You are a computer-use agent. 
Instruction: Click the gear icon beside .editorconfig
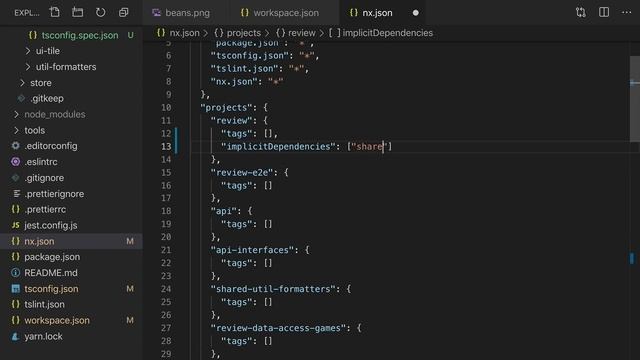point(16,146)
